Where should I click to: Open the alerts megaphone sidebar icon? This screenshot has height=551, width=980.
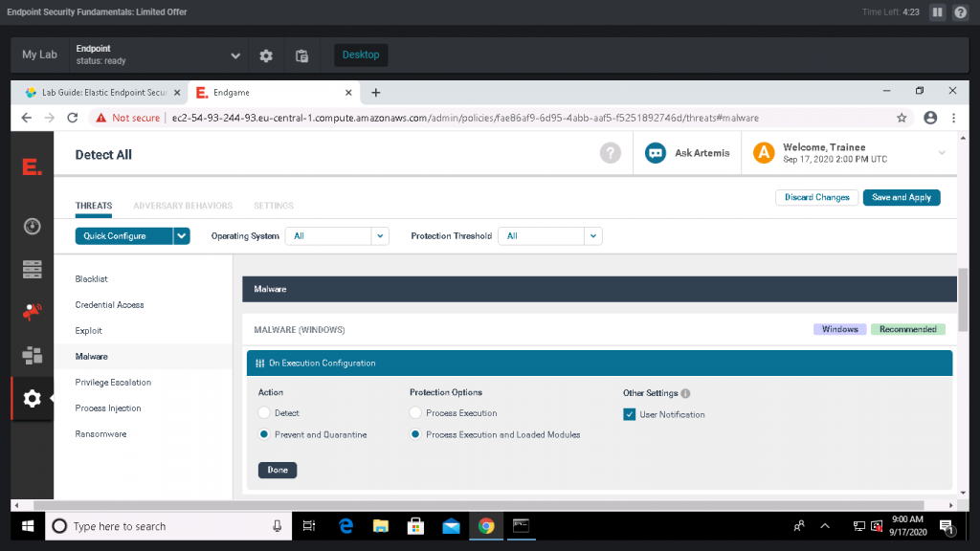pos(32,311)
